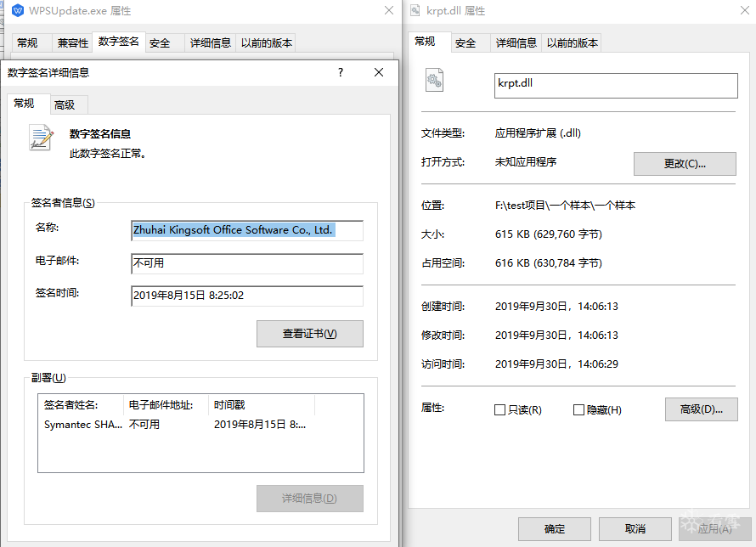Click the 应用(A) button

click(x=715, y=528)
